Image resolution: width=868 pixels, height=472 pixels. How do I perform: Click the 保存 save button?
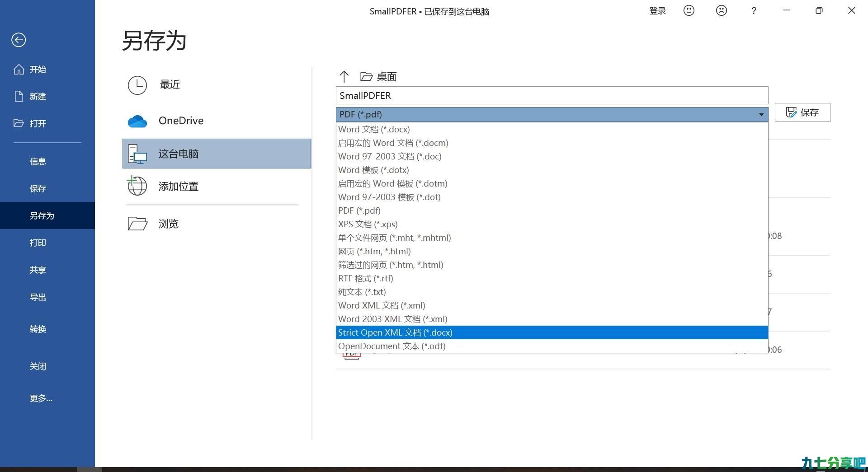[x=802, y=112]
